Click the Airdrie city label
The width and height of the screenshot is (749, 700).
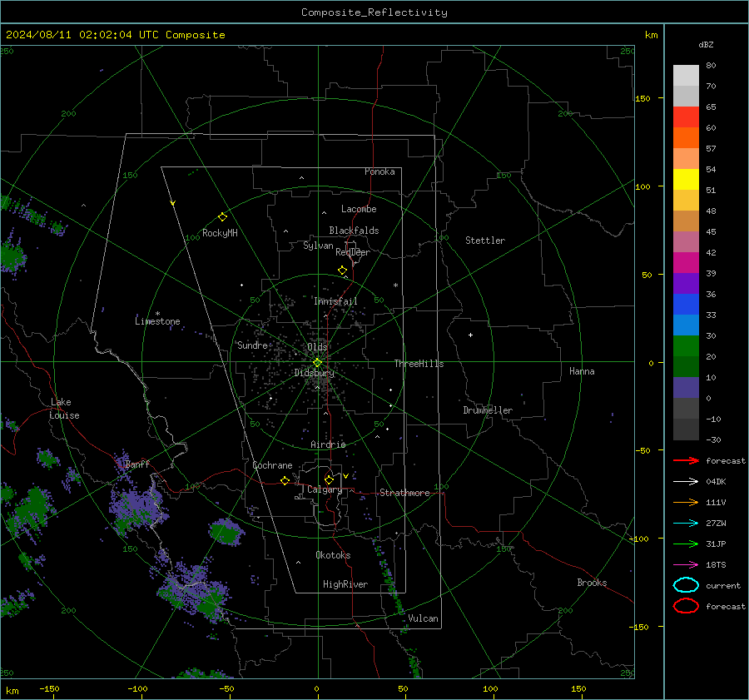328,444
